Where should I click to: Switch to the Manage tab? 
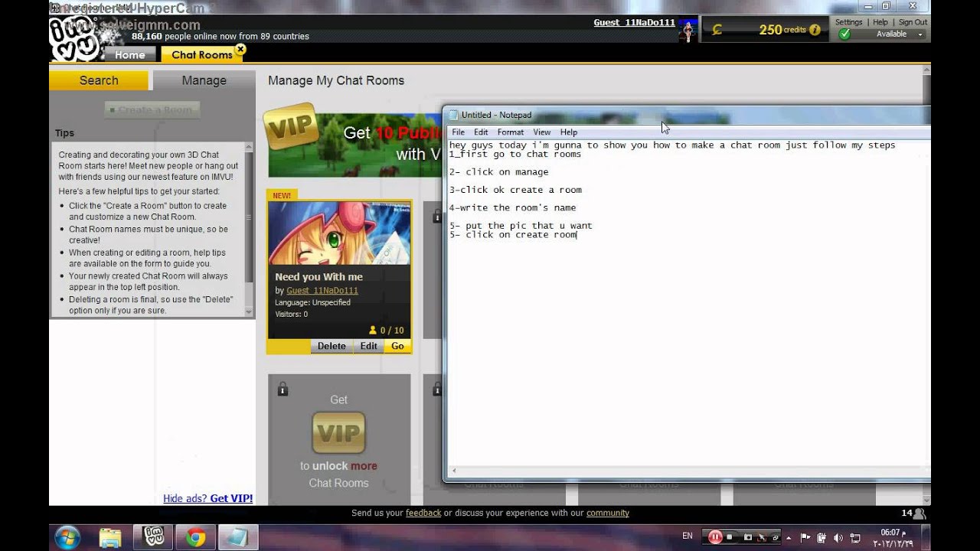[204, 80]
